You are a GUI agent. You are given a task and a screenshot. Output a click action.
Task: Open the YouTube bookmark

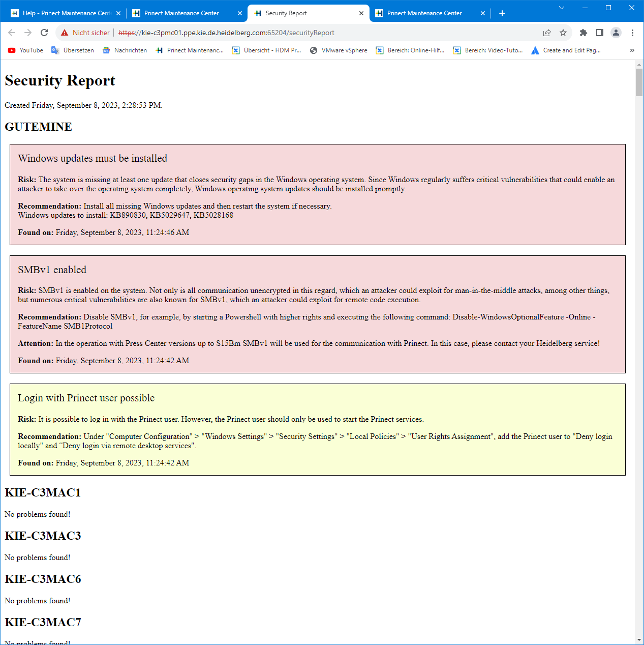pyautogui.click(x=25, y=50)
